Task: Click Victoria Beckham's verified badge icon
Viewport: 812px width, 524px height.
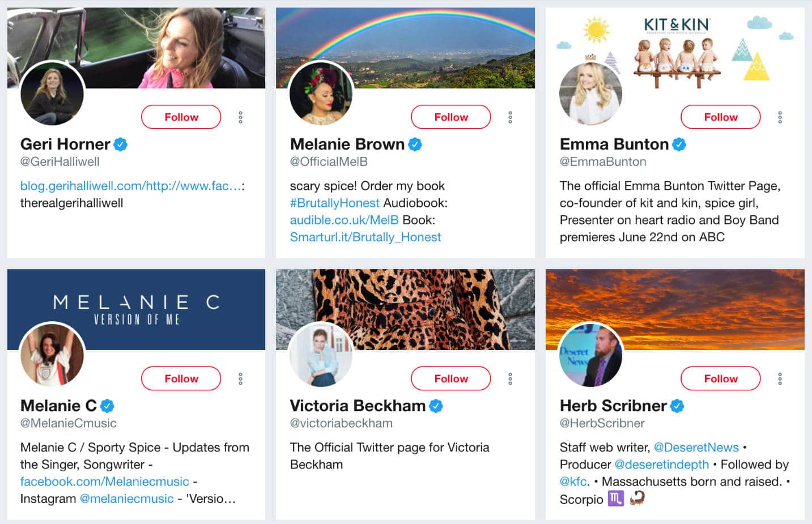Action: [436, 406]
